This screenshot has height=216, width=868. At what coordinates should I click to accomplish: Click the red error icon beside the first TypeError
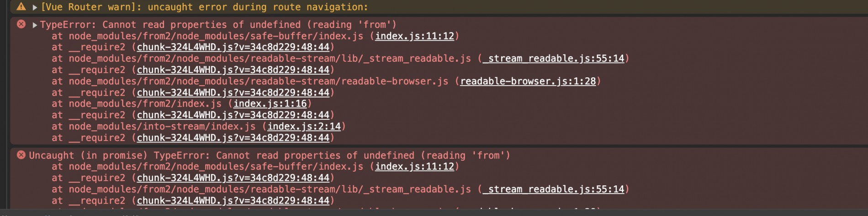tap(21, 24)
